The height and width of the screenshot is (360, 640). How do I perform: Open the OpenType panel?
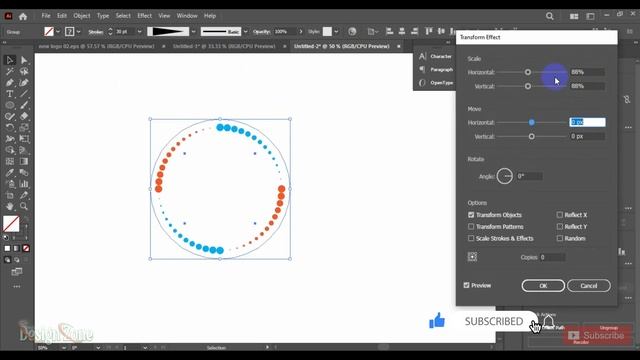click(x=436, y=82)
